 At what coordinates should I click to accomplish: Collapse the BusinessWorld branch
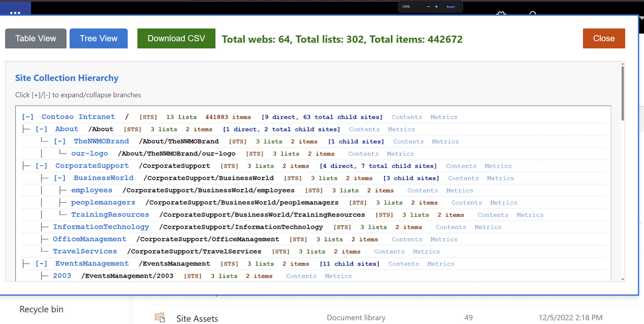click(x=59, y=178)
